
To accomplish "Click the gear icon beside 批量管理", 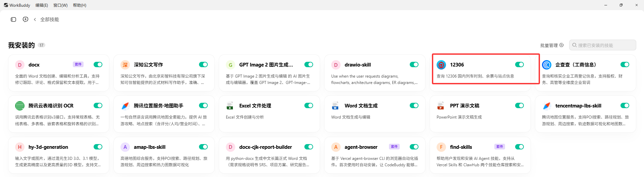I will pyautogui.click(x=561, y=45).
